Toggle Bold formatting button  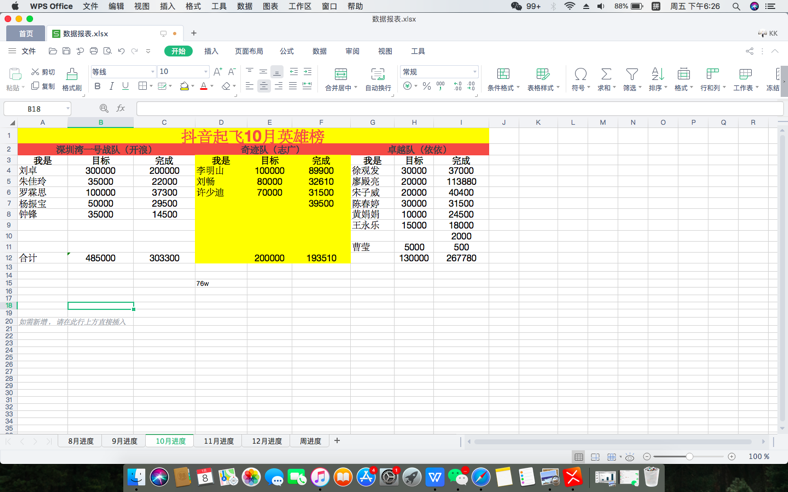tap(97, 86)
